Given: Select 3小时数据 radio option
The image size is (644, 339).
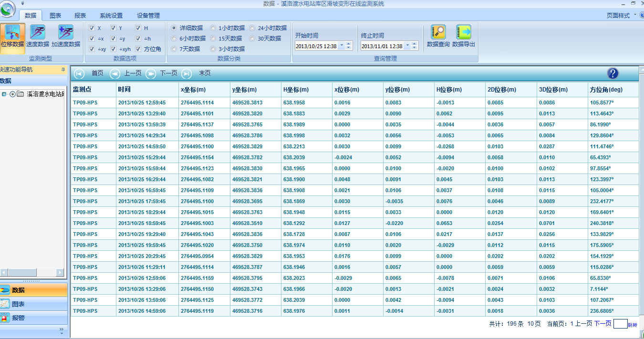Looking at the screenshot, I should click(x=213, y=49).
